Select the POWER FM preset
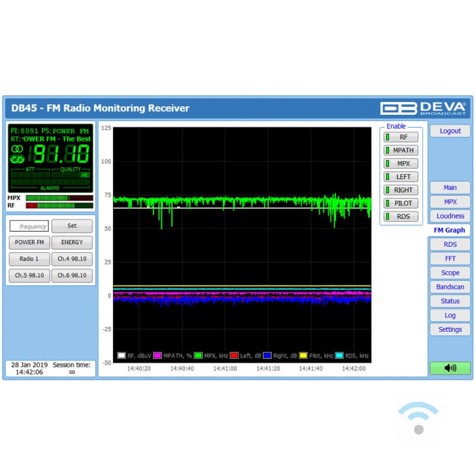Screen dimensions: 476x476 [x=30, y=243]
